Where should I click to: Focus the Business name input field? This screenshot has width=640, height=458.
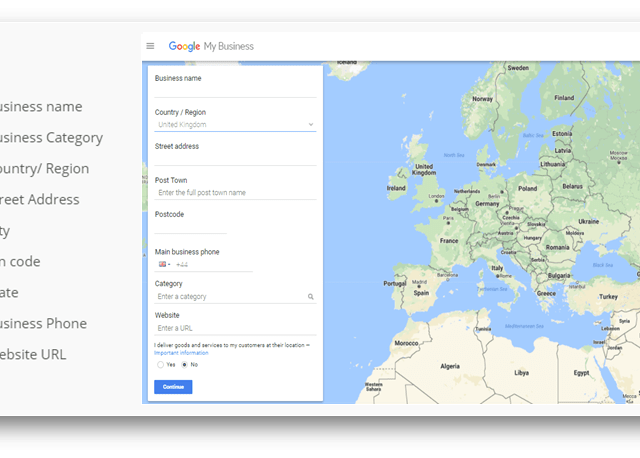[234, 90]
